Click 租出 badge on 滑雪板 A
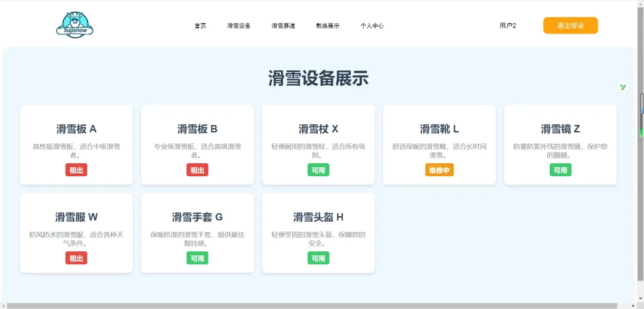The width and height of the screenshot is (644, 309). click(x=76, y=170)
